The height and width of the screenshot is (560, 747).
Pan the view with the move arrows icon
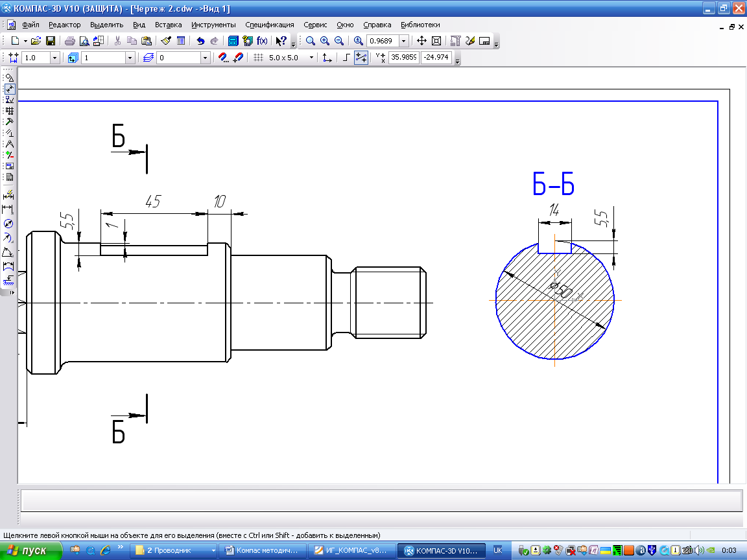click(x=421, y=41)
